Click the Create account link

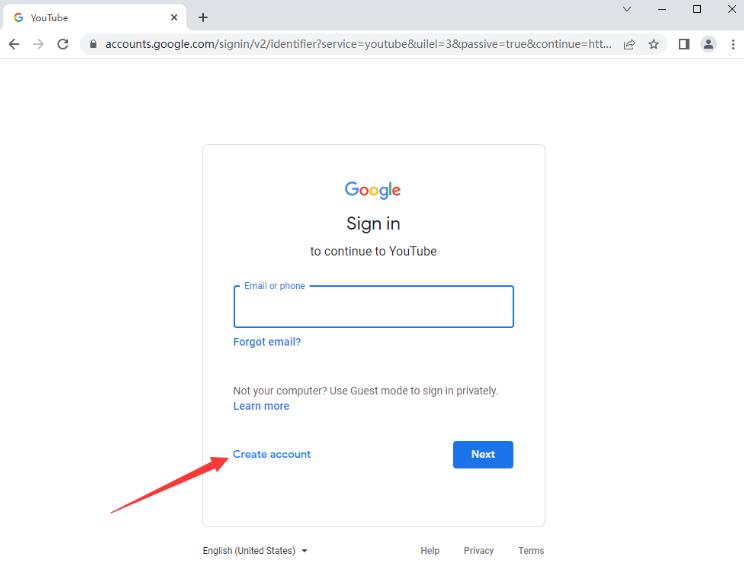point(272,454)
